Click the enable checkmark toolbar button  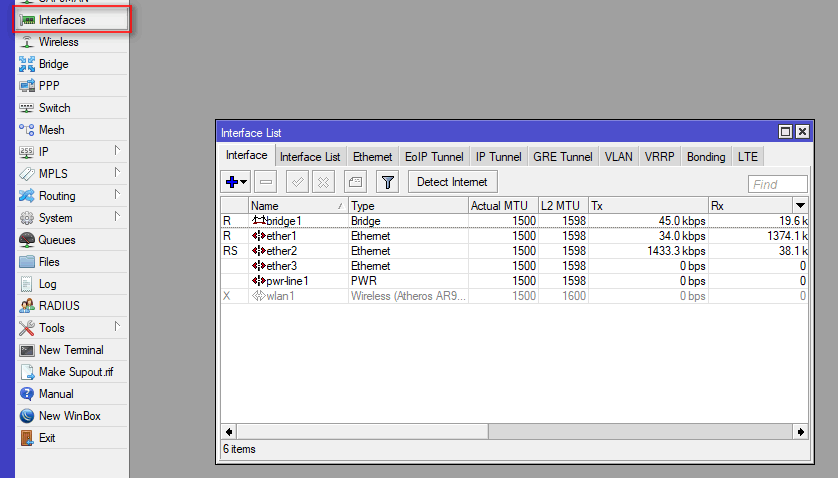[297, 182]
